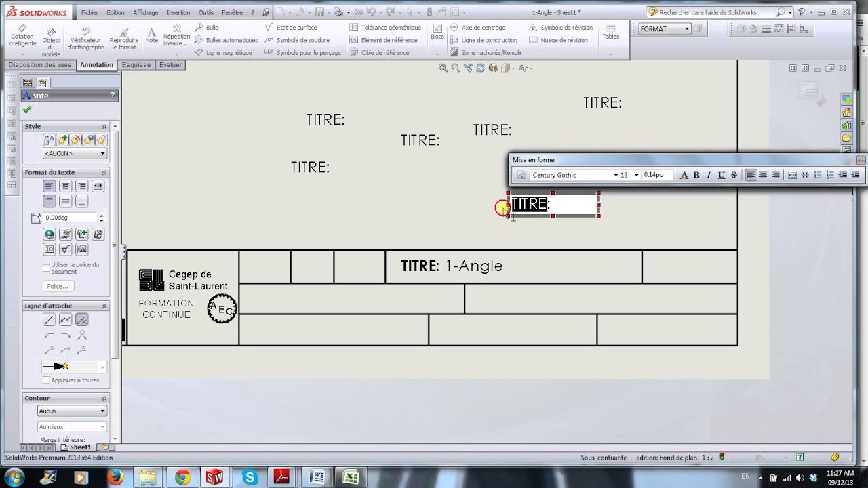This screenshot has height=488, width=868.
Task: Switch to Disposition des vues tab
Action: (x=39, y=65)
